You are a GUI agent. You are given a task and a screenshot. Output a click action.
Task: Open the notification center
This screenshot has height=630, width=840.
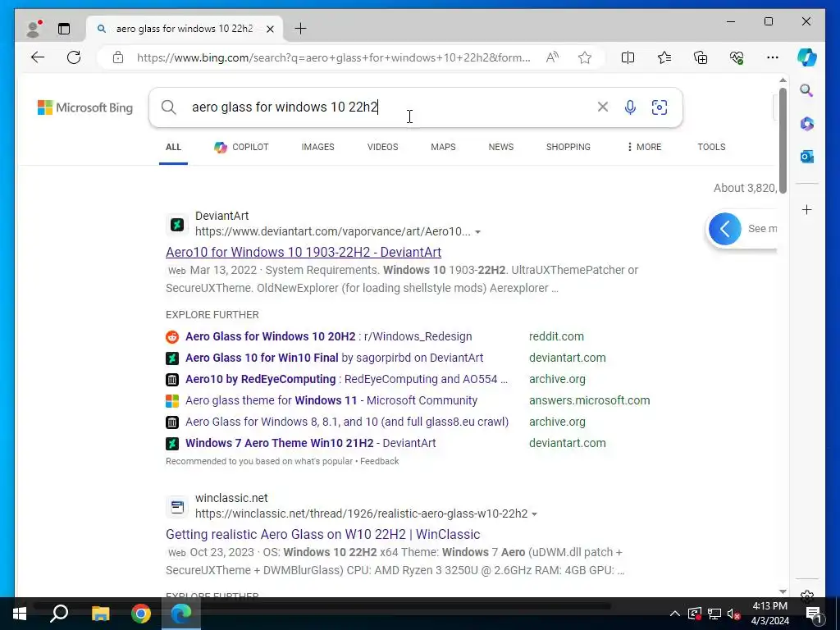click(x=813, y=614)
